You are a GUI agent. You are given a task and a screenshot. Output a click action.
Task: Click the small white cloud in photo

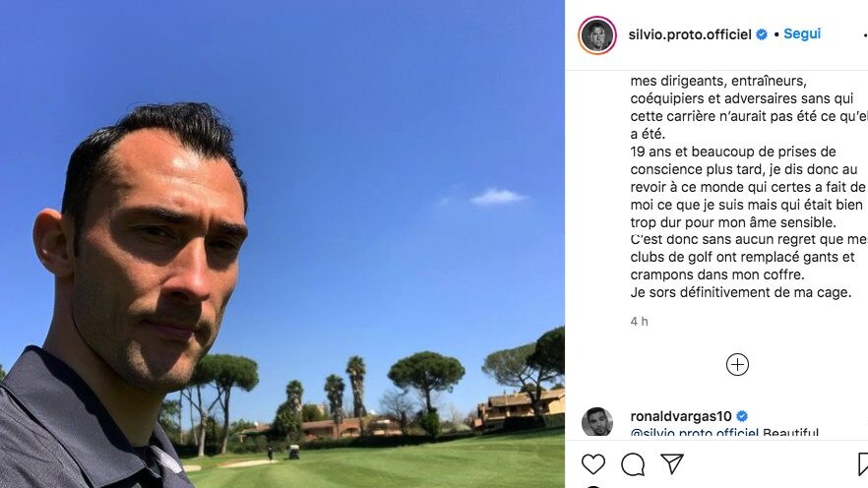tap(497, 197)
